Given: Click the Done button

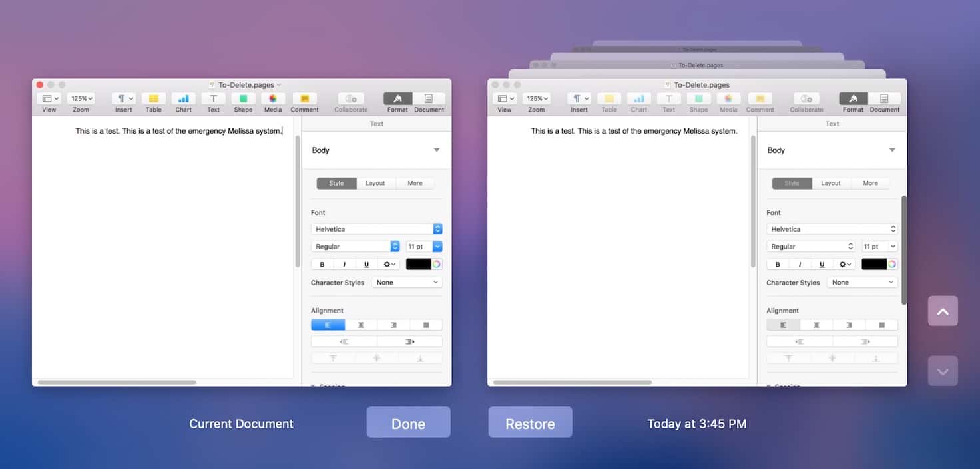Looking at the screenshot, I should pos(408,422).
